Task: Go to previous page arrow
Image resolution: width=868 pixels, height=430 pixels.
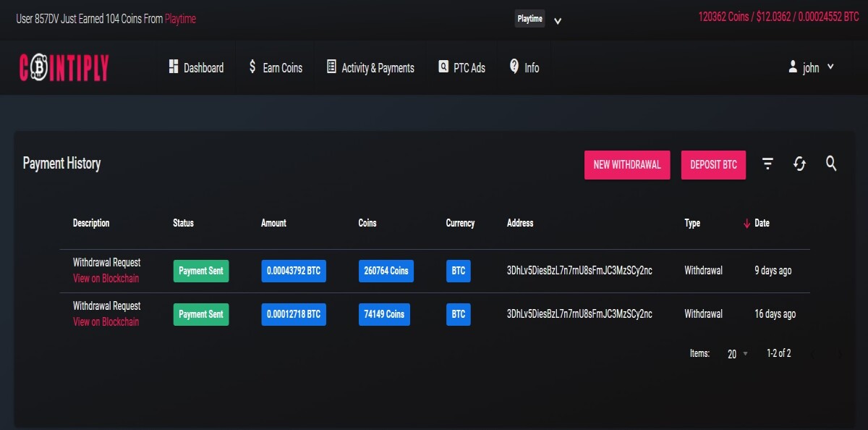Action: pos(814,354)
